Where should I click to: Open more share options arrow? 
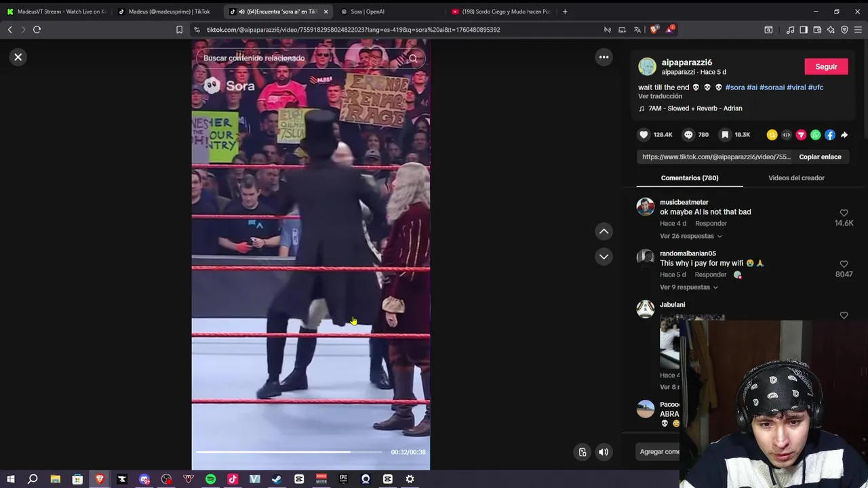click(844, 135)
